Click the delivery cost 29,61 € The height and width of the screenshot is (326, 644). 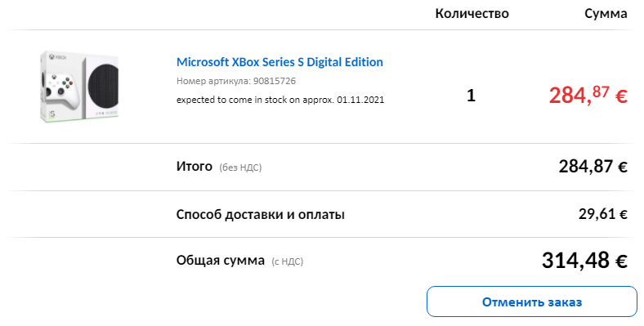click(603, 214)
